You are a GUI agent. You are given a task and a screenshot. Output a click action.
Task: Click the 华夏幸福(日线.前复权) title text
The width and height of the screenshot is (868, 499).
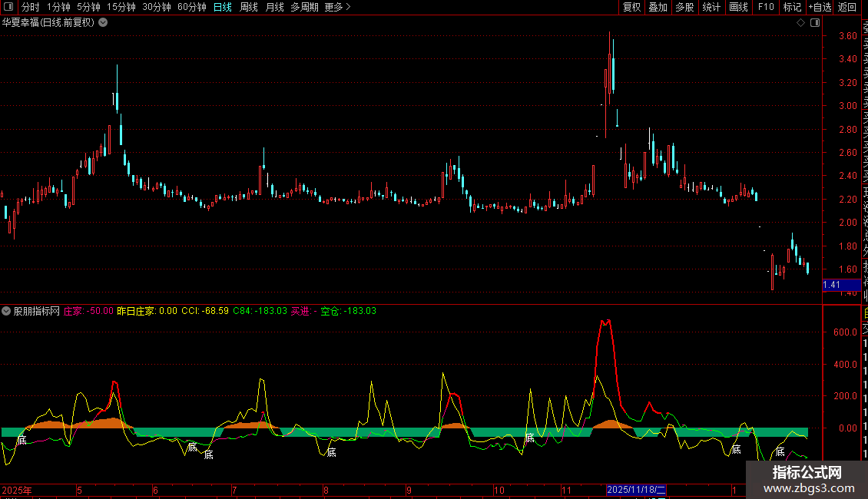(x=48, y=23)
